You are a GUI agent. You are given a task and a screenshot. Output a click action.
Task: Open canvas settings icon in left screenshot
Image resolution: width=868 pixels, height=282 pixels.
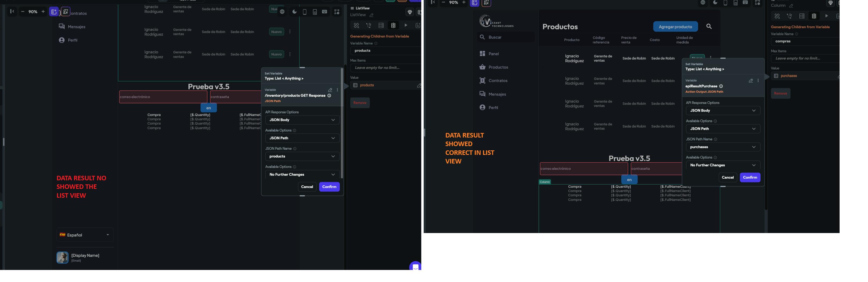(x=337, y=12)
